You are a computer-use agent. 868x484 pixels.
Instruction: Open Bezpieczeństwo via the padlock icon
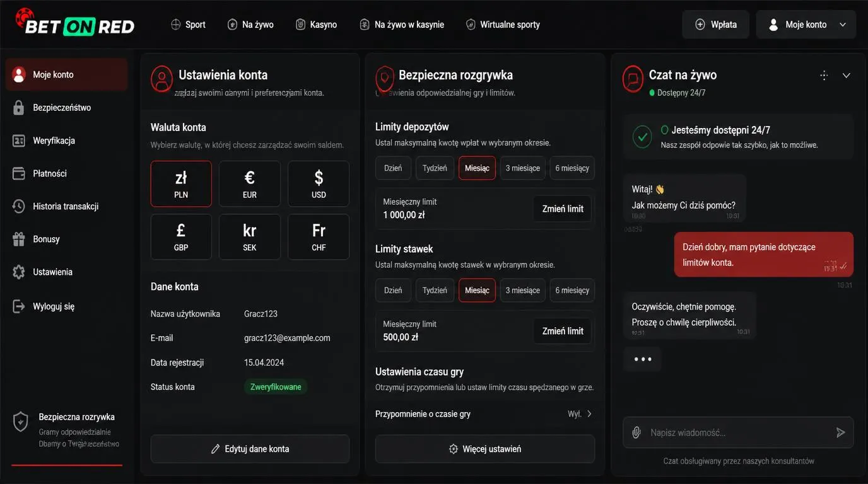[x=19, y=108]
